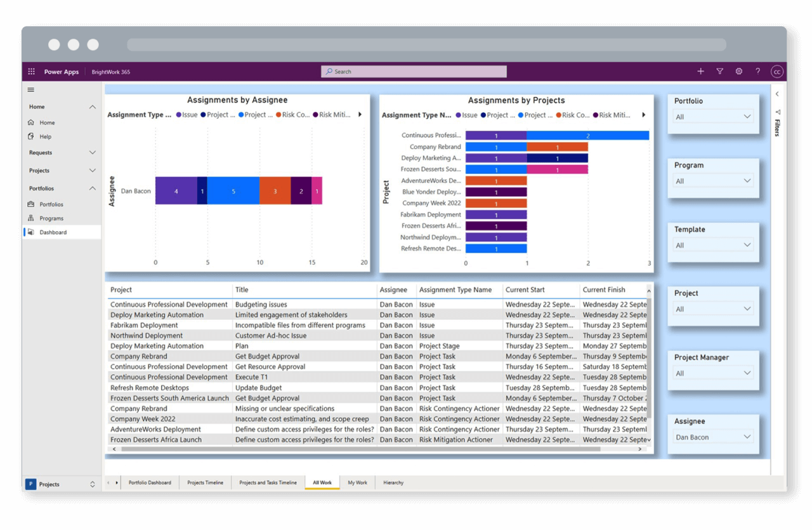Open the Assignee dropdown showing Dan Bacon
This screenshot has width=812, height=530.
713,436
